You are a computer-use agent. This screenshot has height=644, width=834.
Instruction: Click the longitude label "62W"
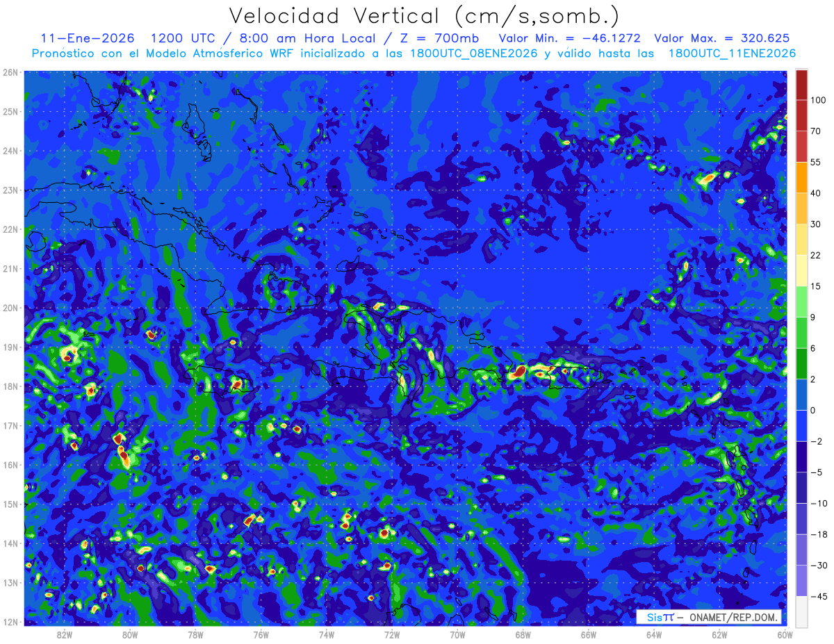[719, 636]
